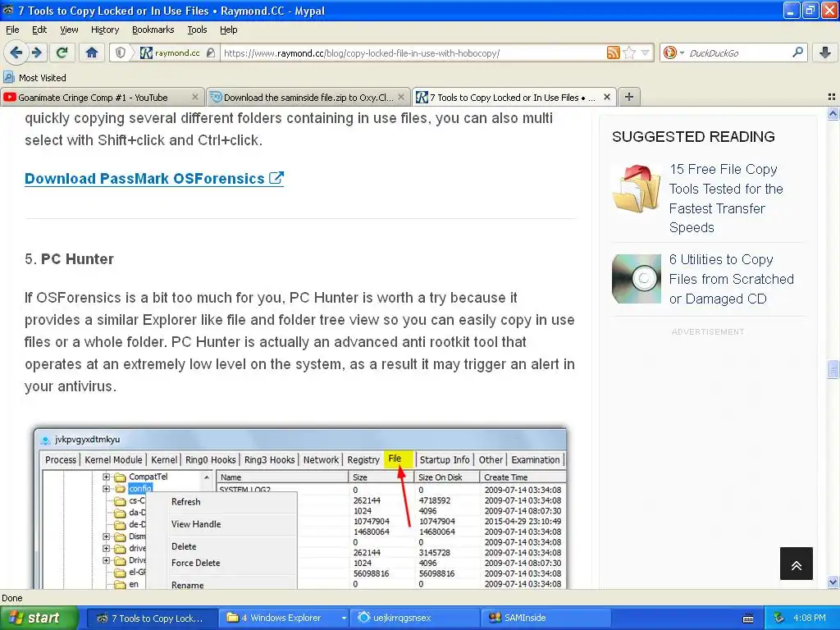Open the Bookmarks menu
Screen dimensions: 840x630
[153, 30]
